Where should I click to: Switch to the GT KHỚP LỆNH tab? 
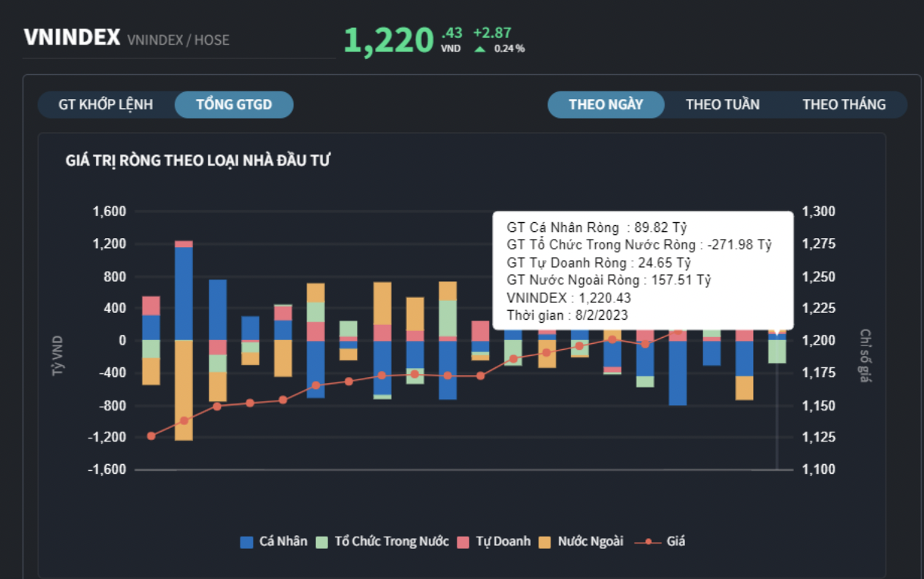click(106, 104)
